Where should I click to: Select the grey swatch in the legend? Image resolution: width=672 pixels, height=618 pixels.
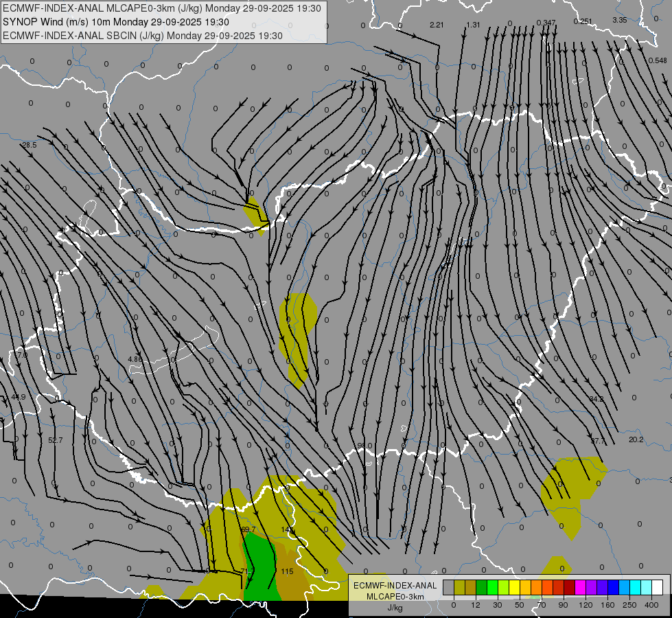pyautogui.click(x=448, y=587)
